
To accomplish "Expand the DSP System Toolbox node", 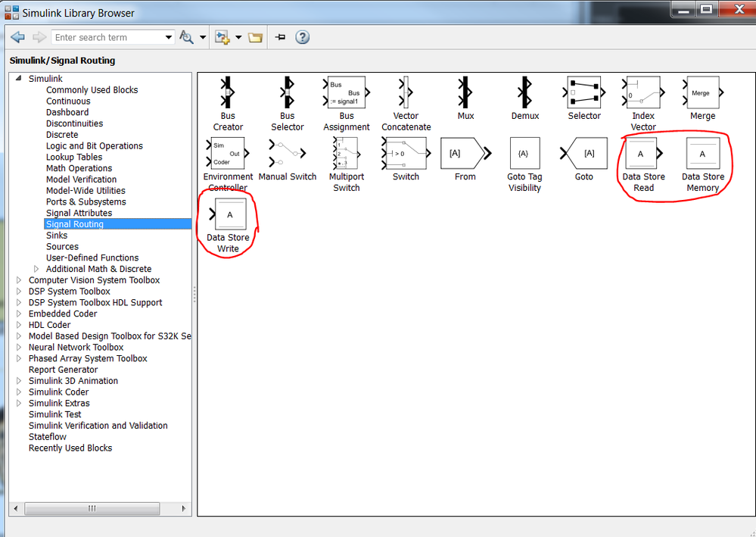I will point(19,291).
